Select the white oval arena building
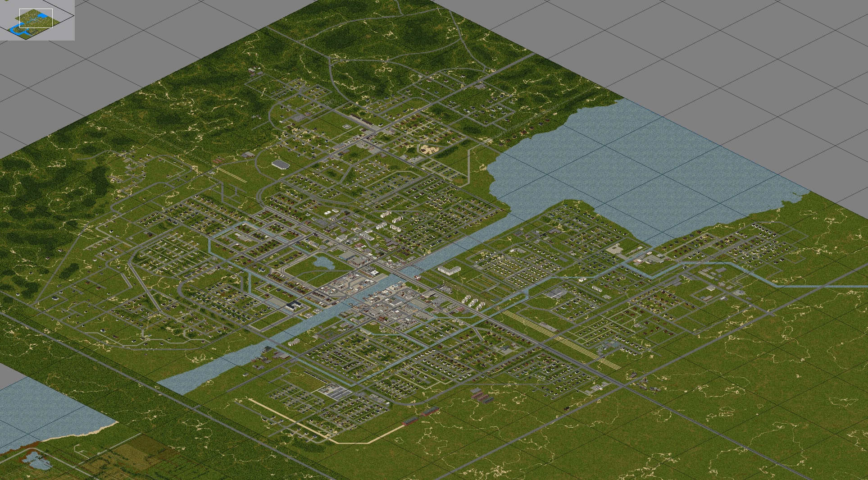This screenshot has height=480, width=868. click(x=280, y=165)
